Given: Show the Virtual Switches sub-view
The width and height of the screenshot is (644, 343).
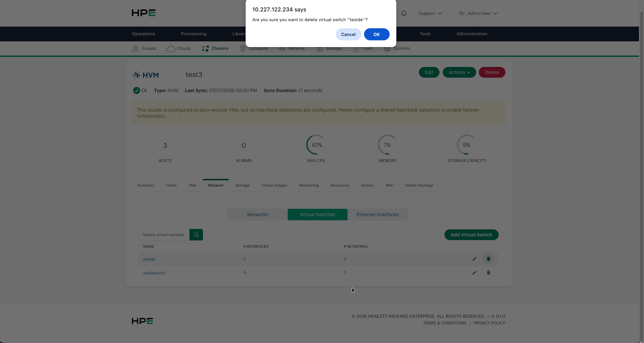Looking at the screenshot, I should click(x=318, y=215).
